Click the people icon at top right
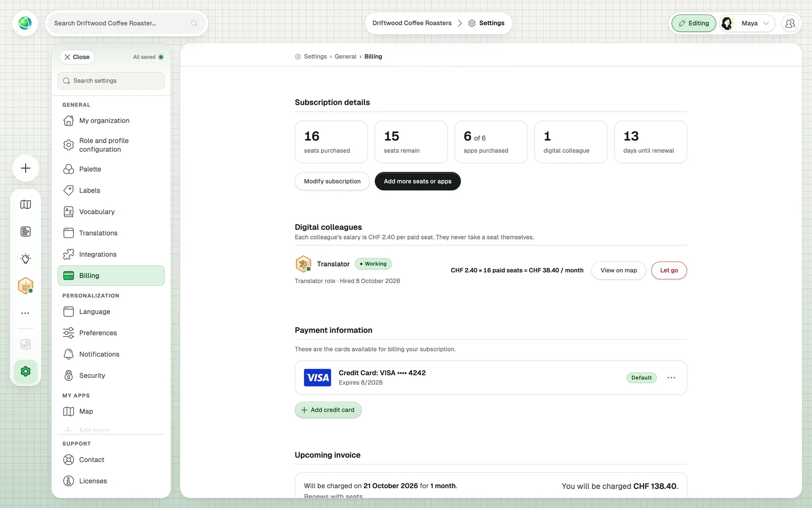 (x=790, y=23)
